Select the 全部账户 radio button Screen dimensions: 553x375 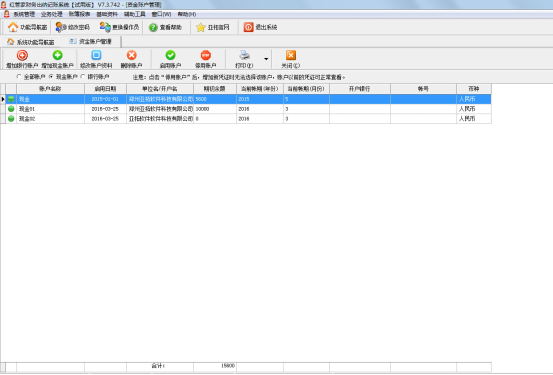pos(19,77)
